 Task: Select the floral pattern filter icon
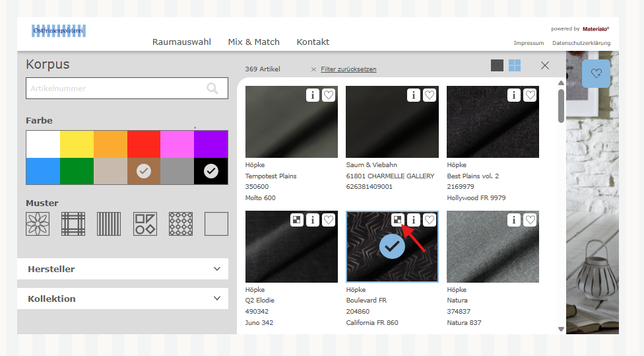click(38, 224)
